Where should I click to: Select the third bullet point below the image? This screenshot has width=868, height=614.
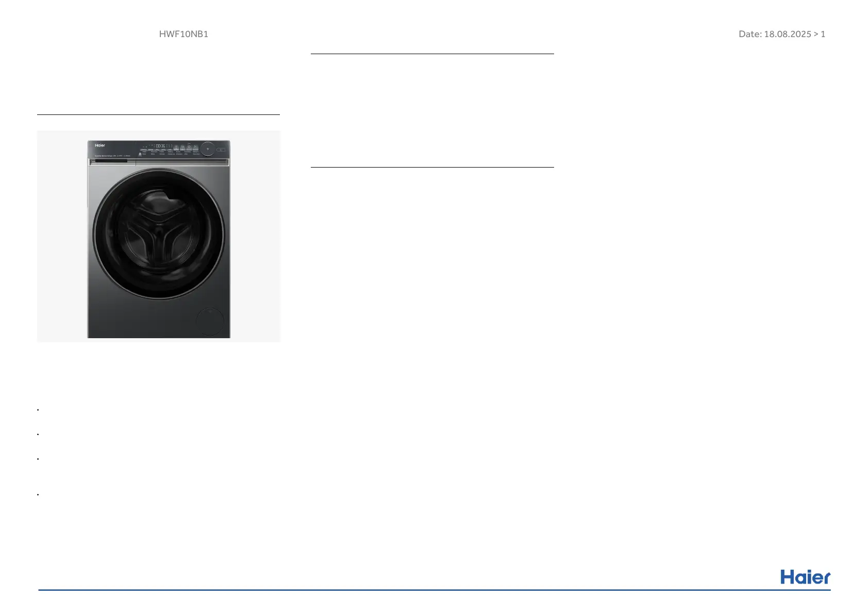39,459
